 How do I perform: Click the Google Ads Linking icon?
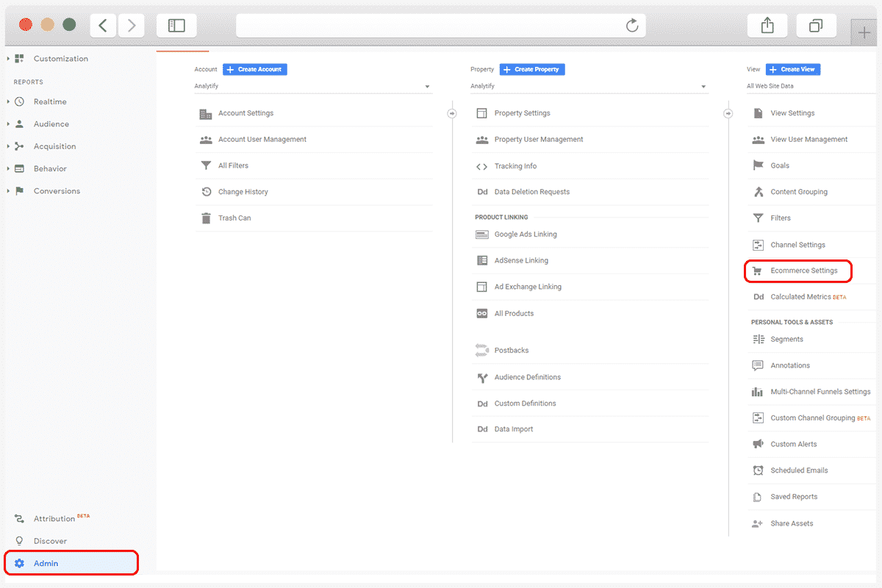(482, 234)
